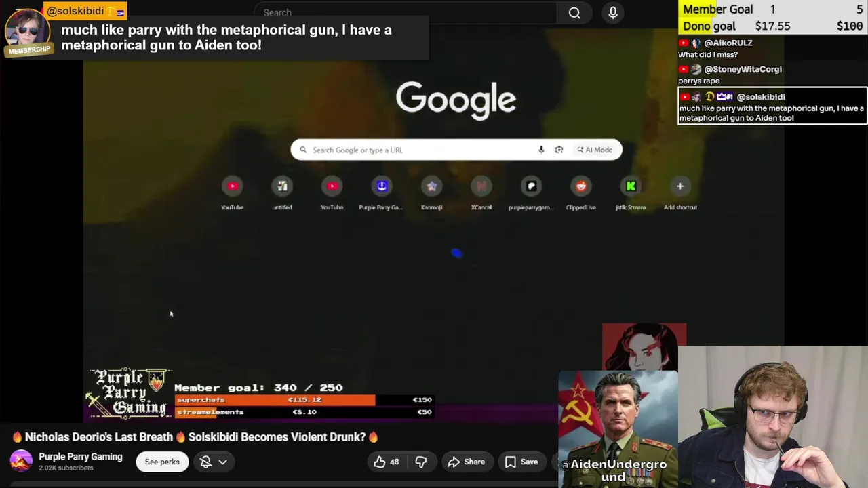The width and height of the screenshot is (868, 488).
Task: Click the YouTube search magnifier button
Action: (x=574, y=13)
